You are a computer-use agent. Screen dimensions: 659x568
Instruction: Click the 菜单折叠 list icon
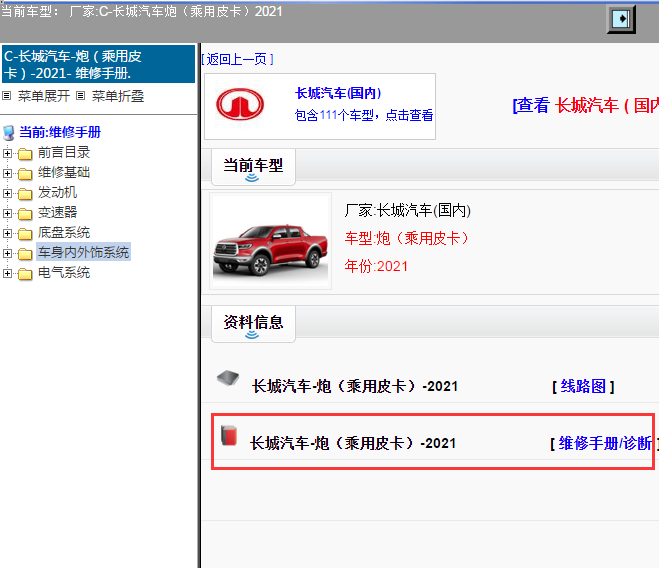[x=80, y=96]
